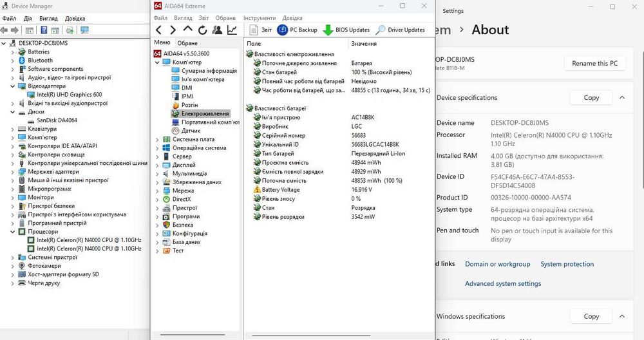The height and width of the screenshot is (340, 644).
Task: Expand Batteries node in Device Manager
Action: (12, 52)
